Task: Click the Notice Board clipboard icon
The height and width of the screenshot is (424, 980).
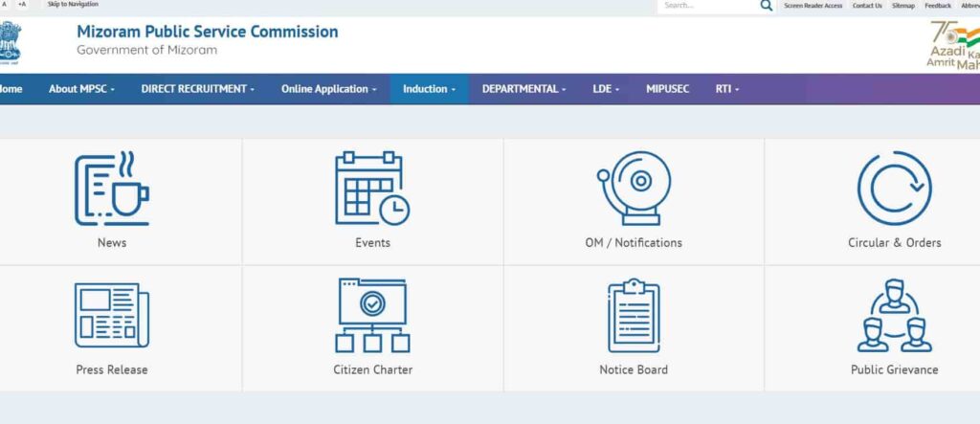Action: 634,316
